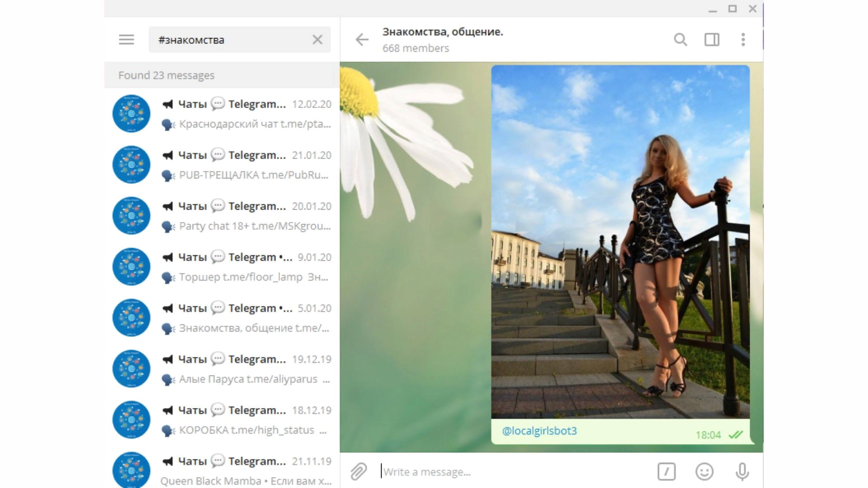Open the photo in the chat message

point(620,242)
